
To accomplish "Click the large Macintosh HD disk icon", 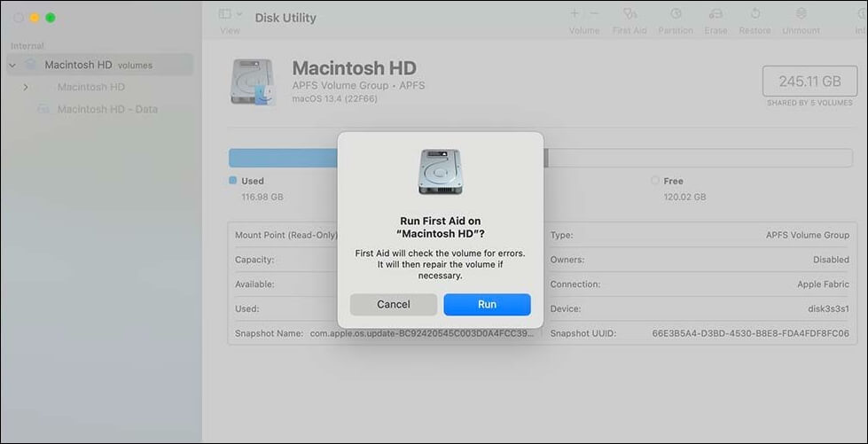I will point(254,82).
